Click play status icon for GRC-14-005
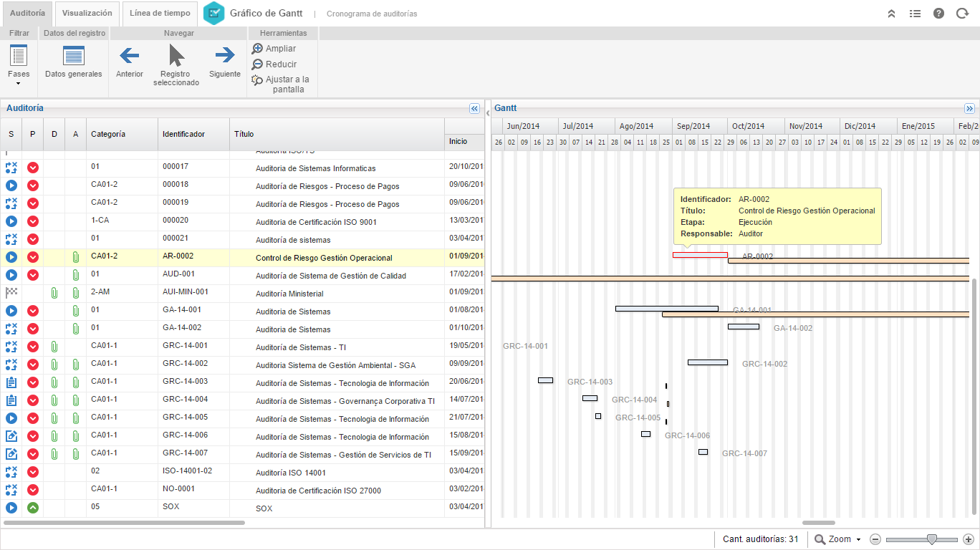Image resolution: width=980 pixels, height=550 pixels. pyautogui.click(x=11, y=418)
